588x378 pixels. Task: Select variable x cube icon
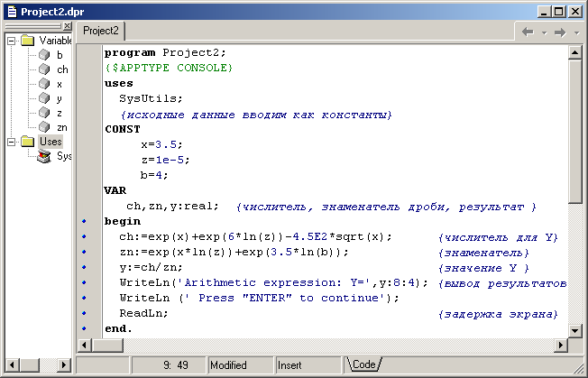click(44, 84)
